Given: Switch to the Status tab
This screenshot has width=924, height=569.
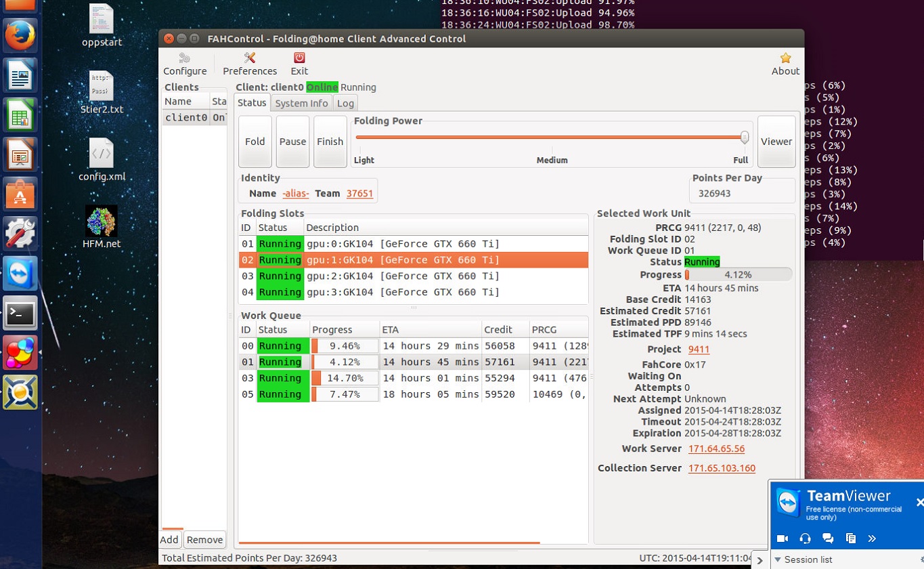Looking at the screenshot, I should tap(252, 103).
